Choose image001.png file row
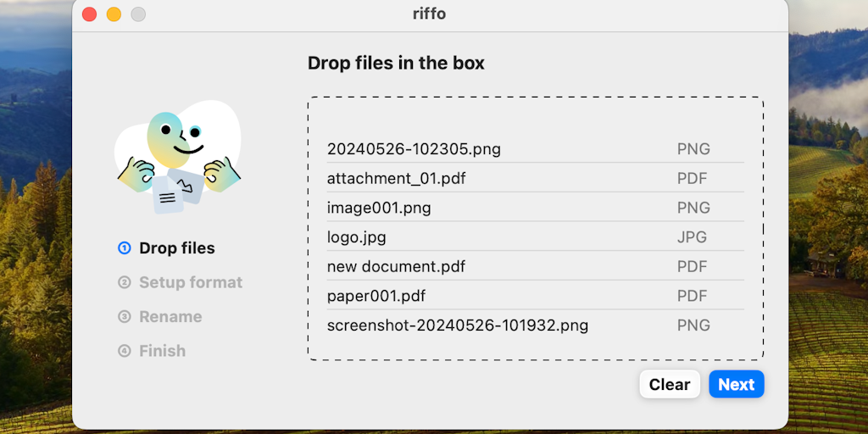Screen dimensions: 868x434 pyautogui.click(x=379, y=208)
